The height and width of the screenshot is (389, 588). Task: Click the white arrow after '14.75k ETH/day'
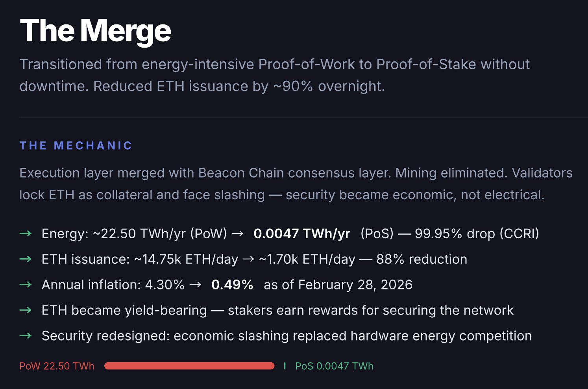click(248, 259)
